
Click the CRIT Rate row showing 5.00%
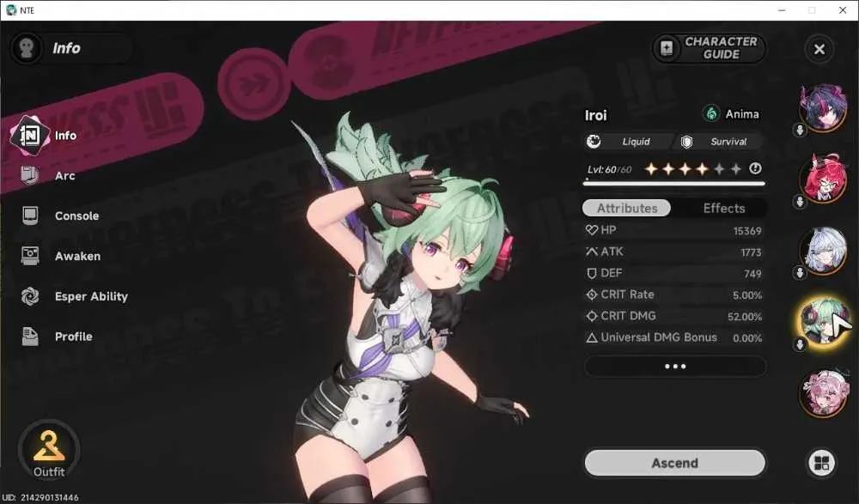coord(673,295)
